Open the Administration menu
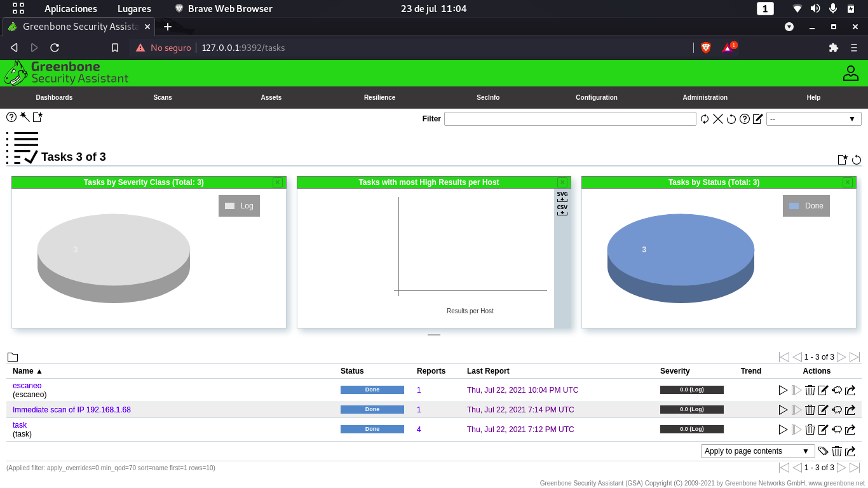Screen dimensions: 868x488 tap(705, 97)
